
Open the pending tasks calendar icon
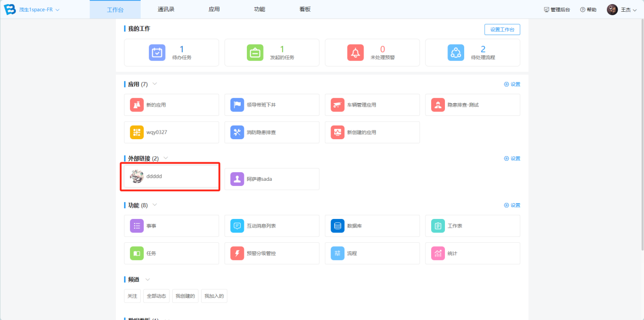157,53
